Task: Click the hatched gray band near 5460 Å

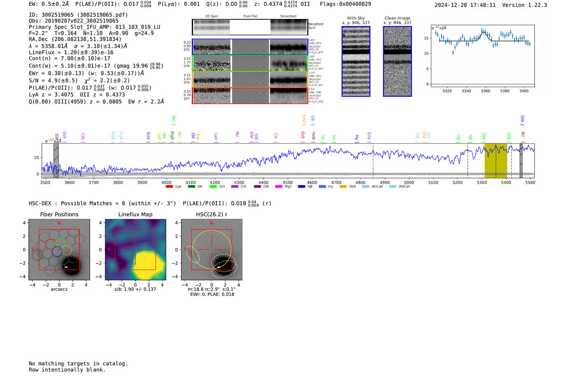Action: coord(521,161)
